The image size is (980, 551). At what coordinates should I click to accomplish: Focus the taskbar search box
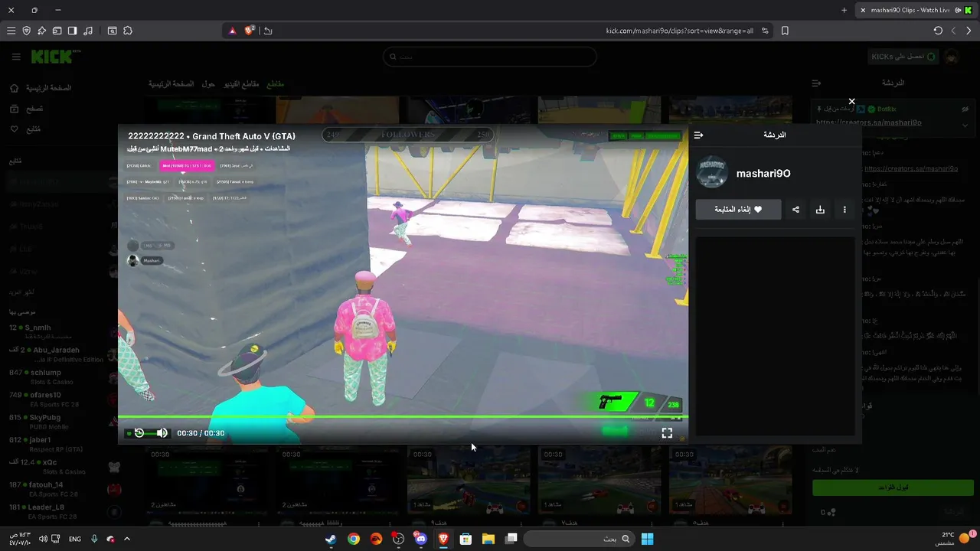(581, 539)
